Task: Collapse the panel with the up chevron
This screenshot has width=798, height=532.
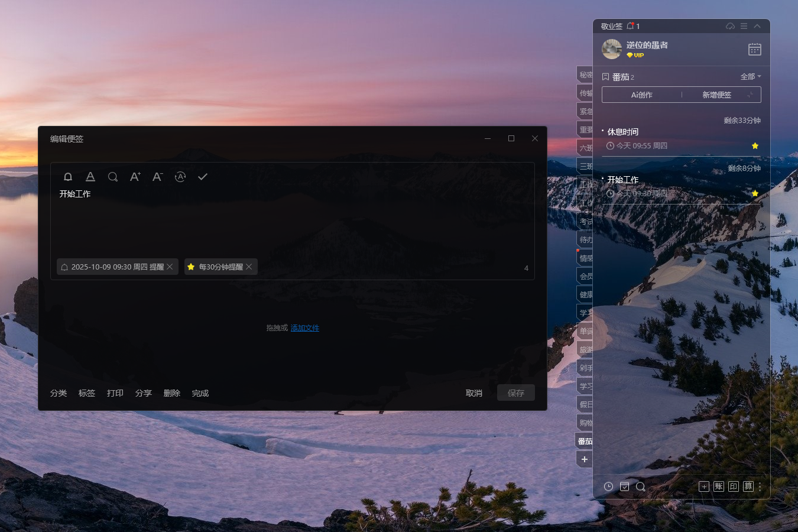Action: [757, 26]
